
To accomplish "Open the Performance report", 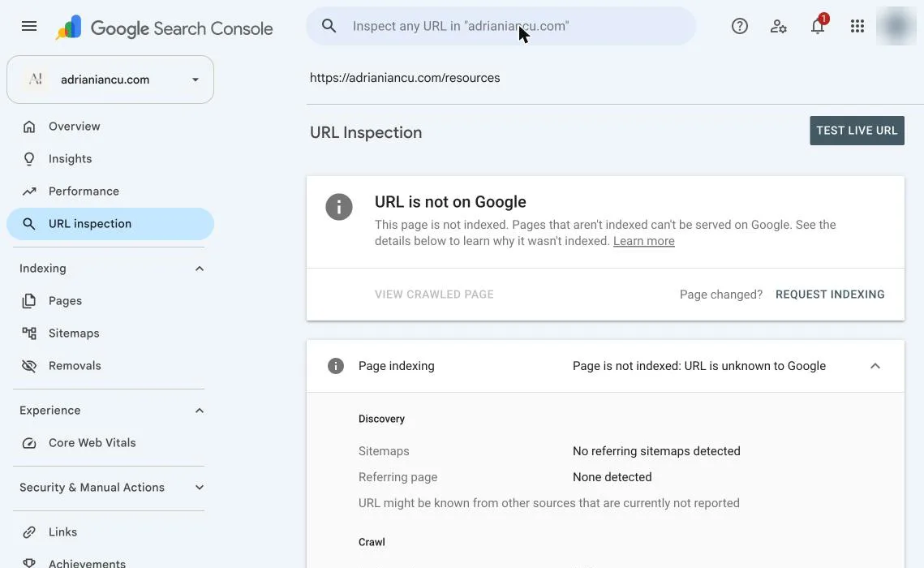I will tap(110, 191).
